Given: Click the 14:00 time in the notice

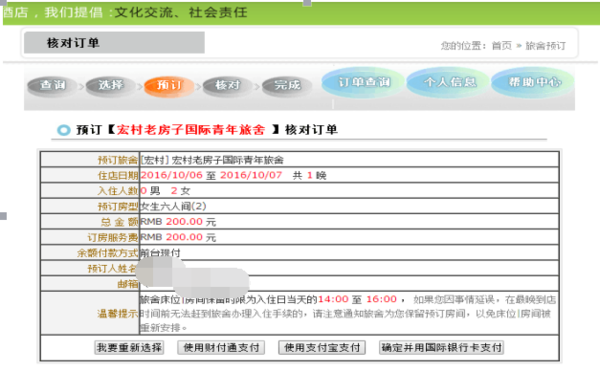Looking at the screenshot, I should [x=333, y=299].
